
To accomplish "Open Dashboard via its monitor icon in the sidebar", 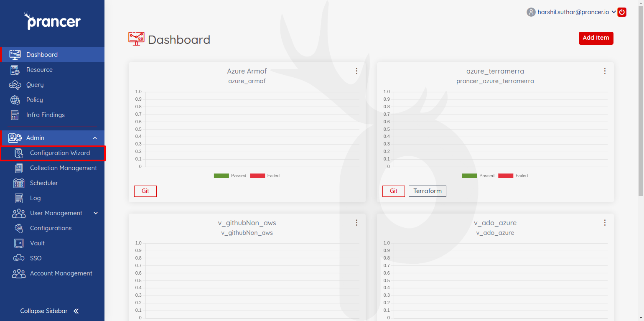I will click(15, 55).
